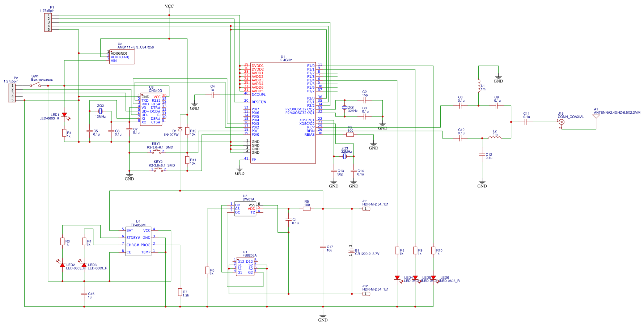Viewport: 644px width, 326px height.
Task: Select the DW01A protection IC U5
Action: 245,209
